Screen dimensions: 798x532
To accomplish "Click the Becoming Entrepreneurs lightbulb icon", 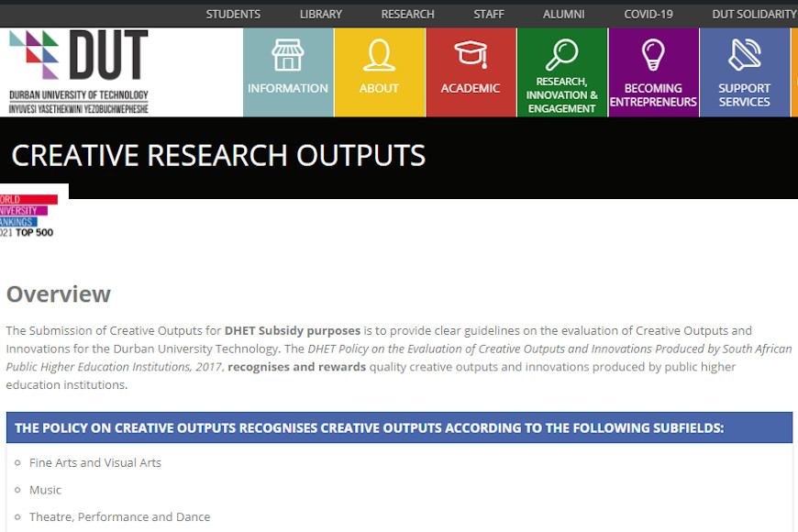I will (653, 54).
